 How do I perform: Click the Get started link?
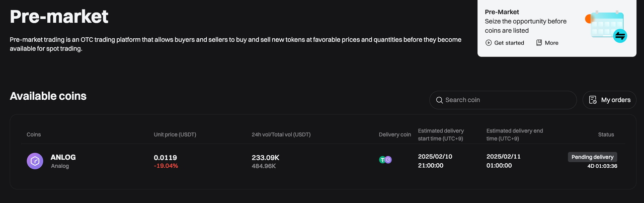tap(509, 43)
